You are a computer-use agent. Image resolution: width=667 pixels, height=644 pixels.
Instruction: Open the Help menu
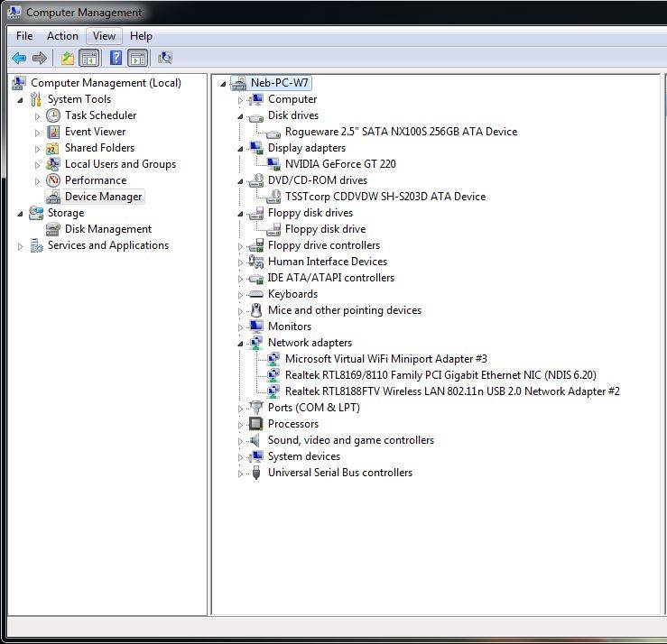point(141,36)
